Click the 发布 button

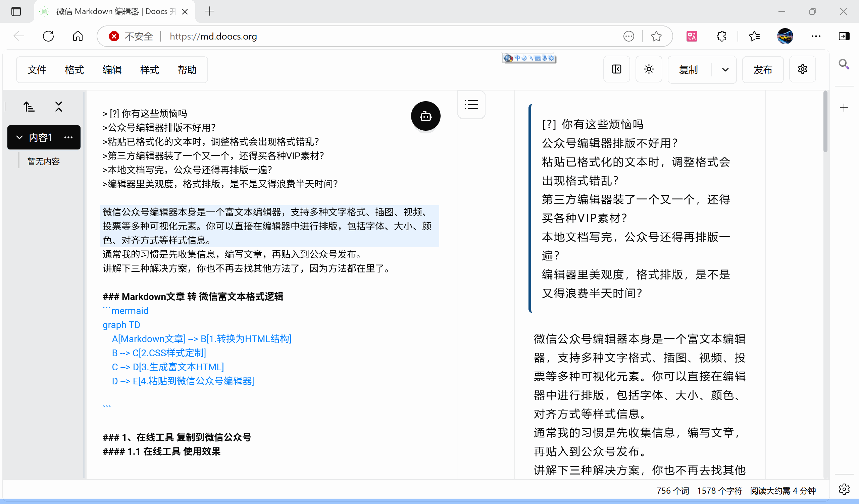pyautogui.click(x=763, y=70)
